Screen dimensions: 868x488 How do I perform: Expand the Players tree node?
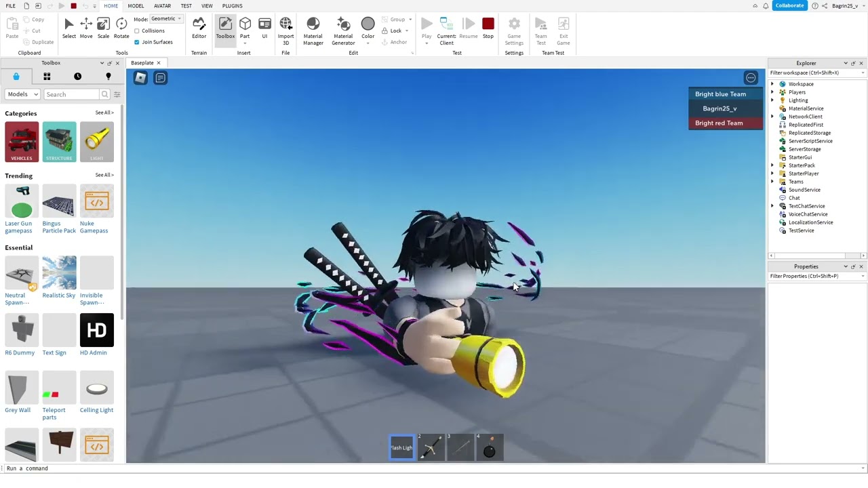(772, 92)
